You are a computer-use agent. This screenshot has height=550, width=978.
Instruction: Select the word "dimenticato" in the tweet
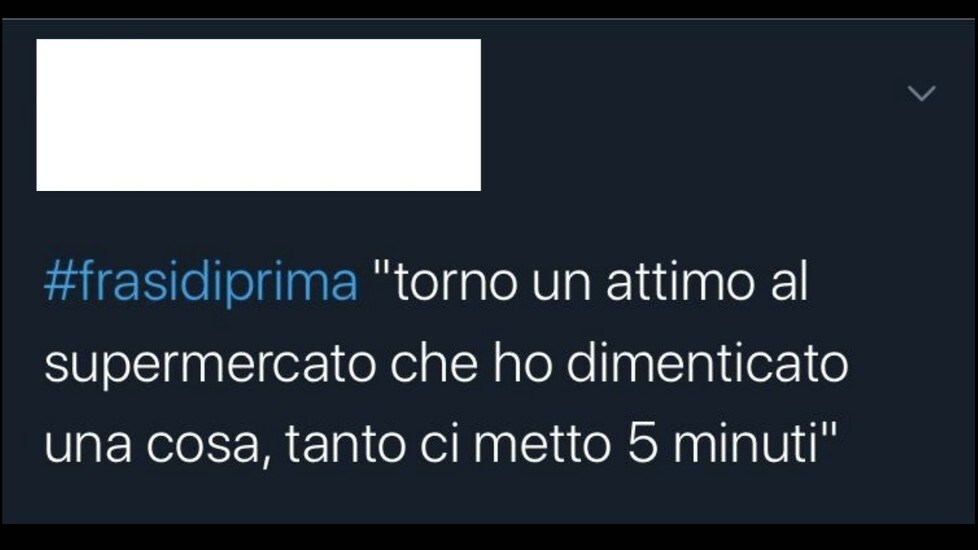[x=707, y=362]
